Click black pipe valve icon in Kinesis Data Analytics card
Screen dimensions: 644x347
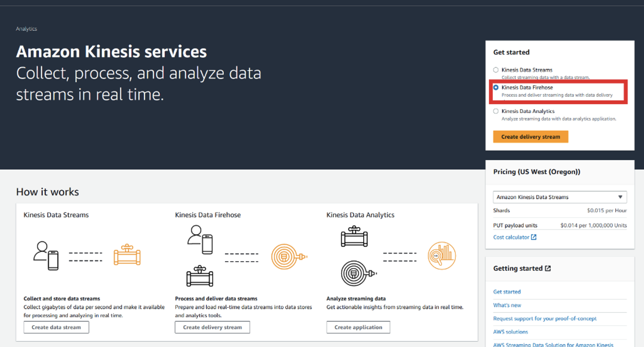(354, 236)
